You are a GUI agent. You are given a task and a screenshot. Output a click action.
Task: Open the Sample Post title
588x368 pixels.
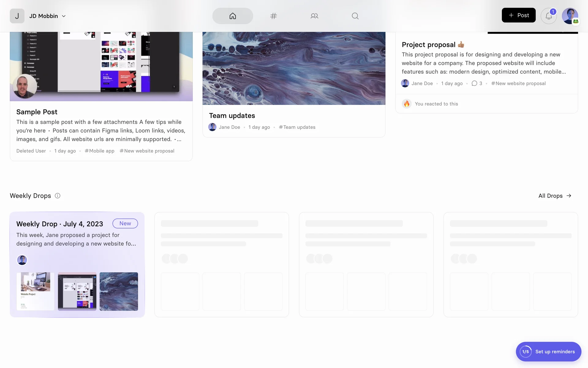tap(37, 112)
